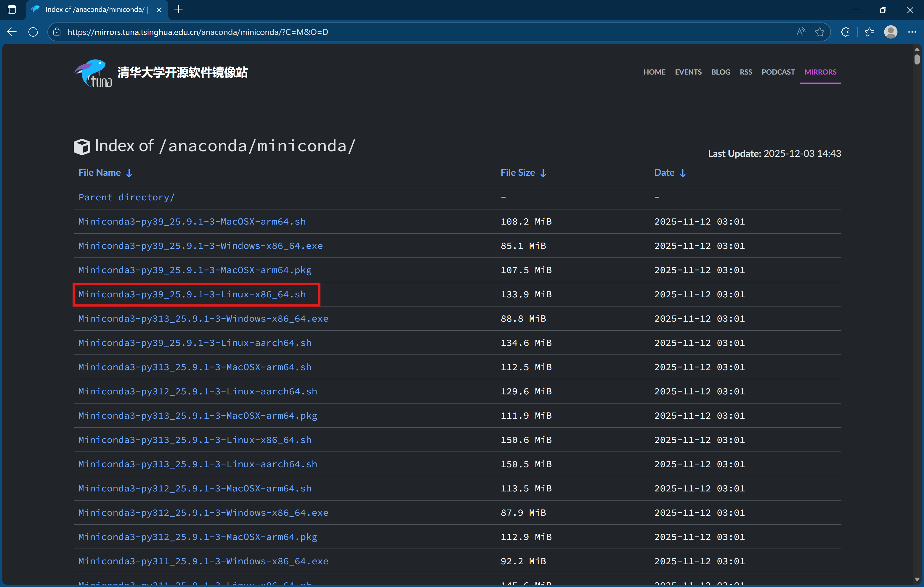Add this page to favorites with the star
This screenshot has height=587, width=924.
coord(820,32)
